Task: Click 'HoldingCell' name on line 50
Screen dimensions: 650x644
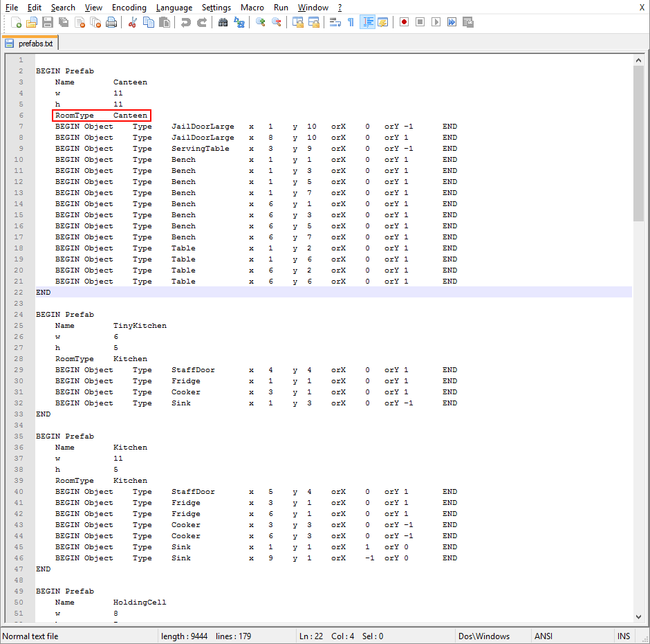Action: pyautogui.click(x=140, y=602)
